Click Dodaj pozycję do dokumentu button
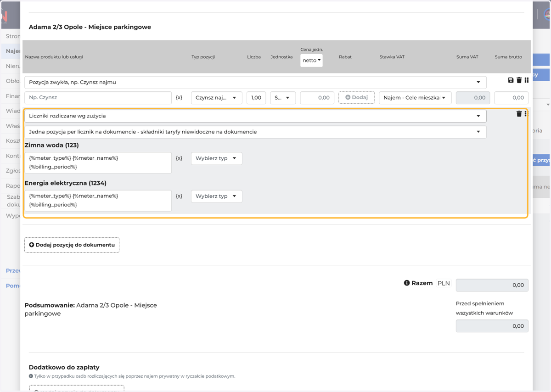551x392 pixels. tap(72, 245)
